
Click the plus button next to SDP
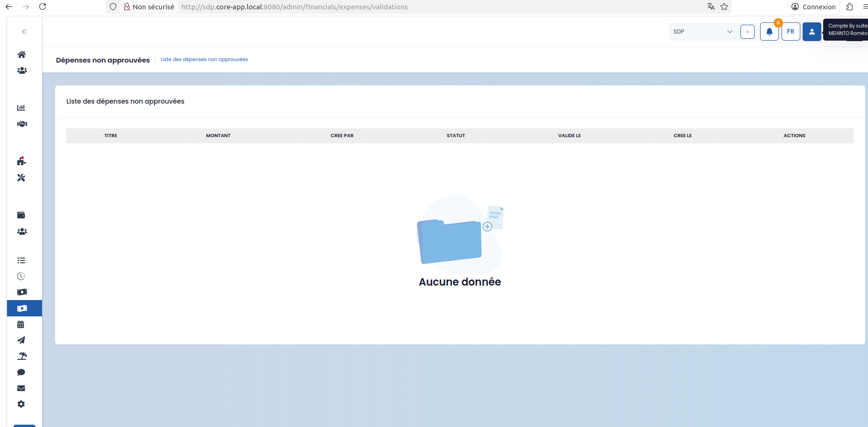747,32
